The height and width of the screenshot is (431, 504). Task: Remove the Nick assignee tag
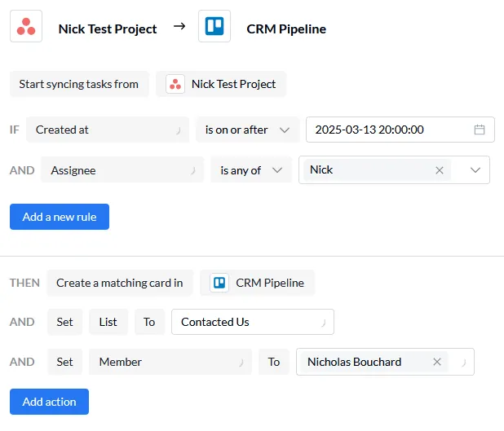click(440, 170)
